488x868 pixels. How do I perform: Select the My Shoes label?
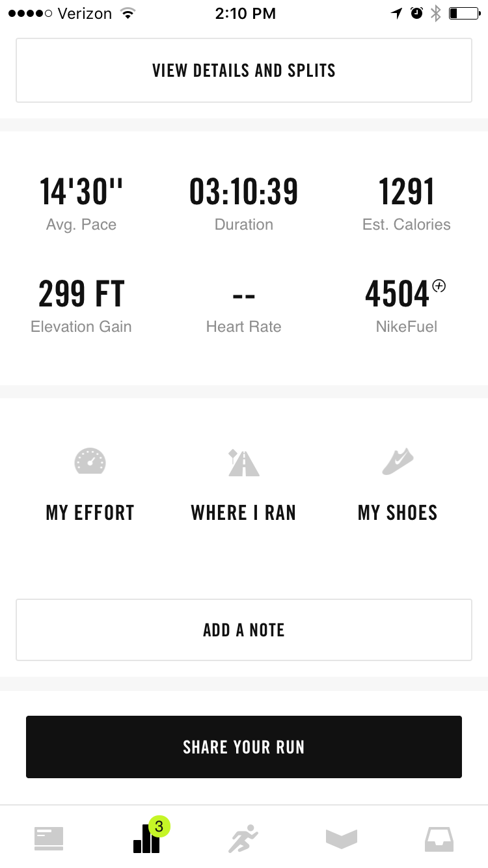[398, 513]
